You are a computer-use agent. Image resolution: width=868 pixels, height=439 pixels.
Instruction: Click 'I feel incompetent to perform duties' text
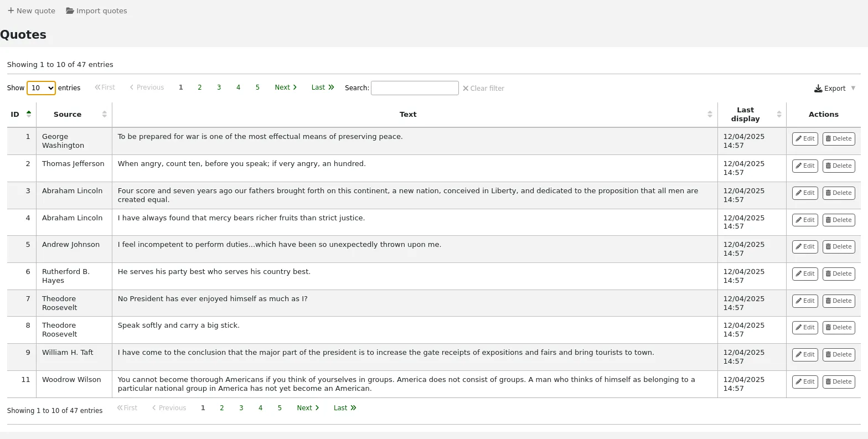pyautogui.click(x=280, y=245)
